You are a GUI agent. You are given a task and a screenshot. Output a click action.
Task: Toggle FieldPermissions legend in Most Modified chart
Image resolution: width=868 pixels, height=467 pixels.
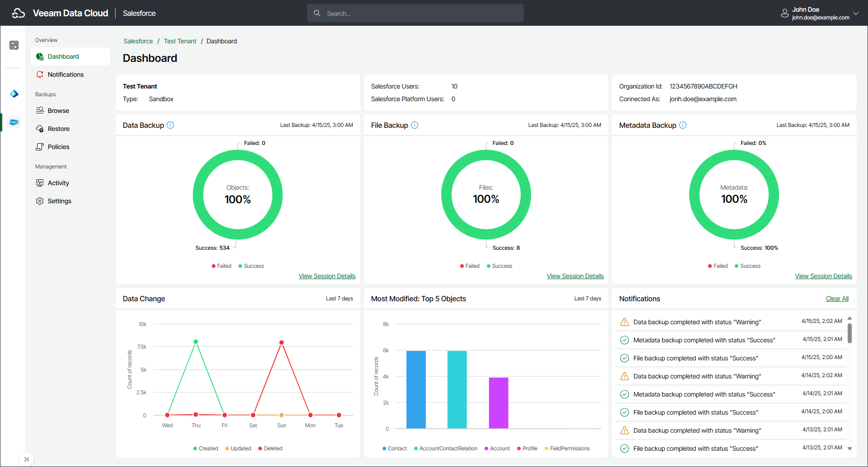(x=567, y=448)
